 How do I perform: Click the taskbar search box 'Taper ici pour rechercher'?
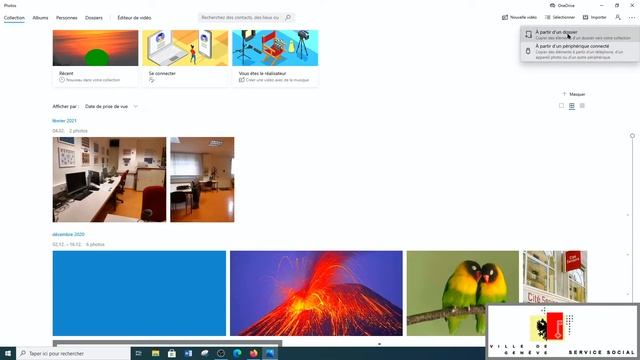73,353
